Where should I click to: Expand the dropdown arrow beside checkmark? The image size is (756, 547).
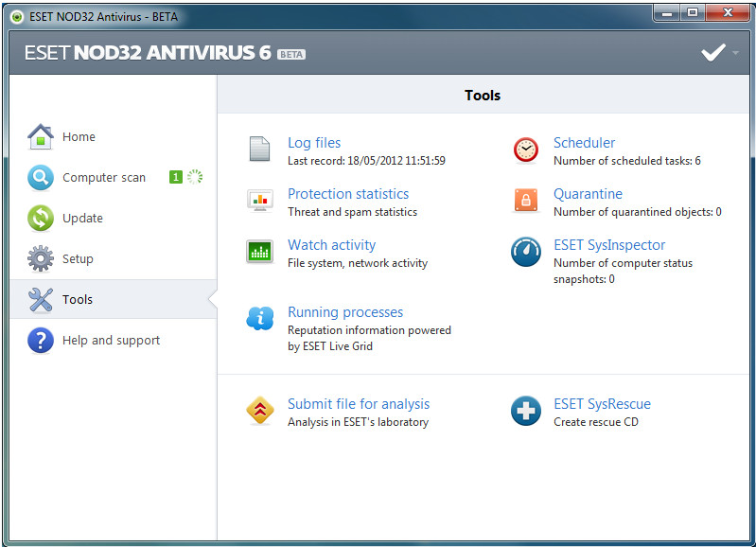tap(735, 52)
